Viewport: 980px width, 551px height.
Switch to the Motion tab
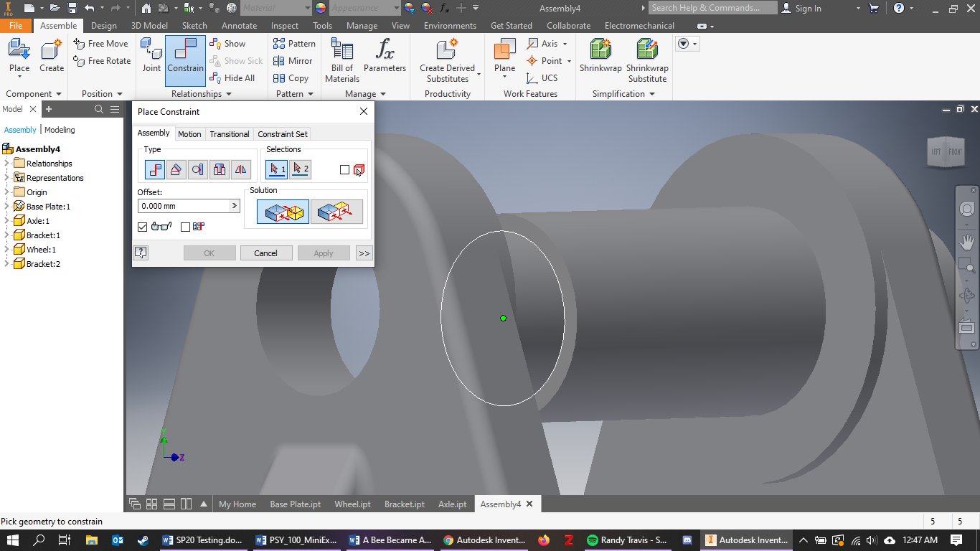click(189, 134)
